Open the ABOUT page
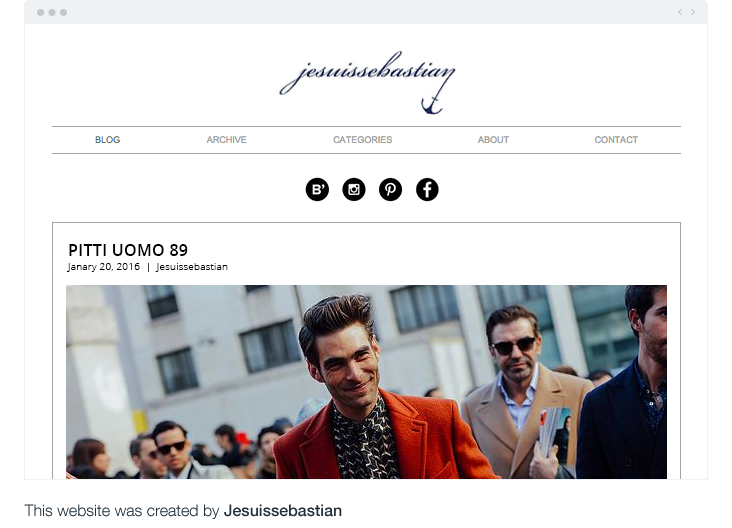 pos(493,140)
